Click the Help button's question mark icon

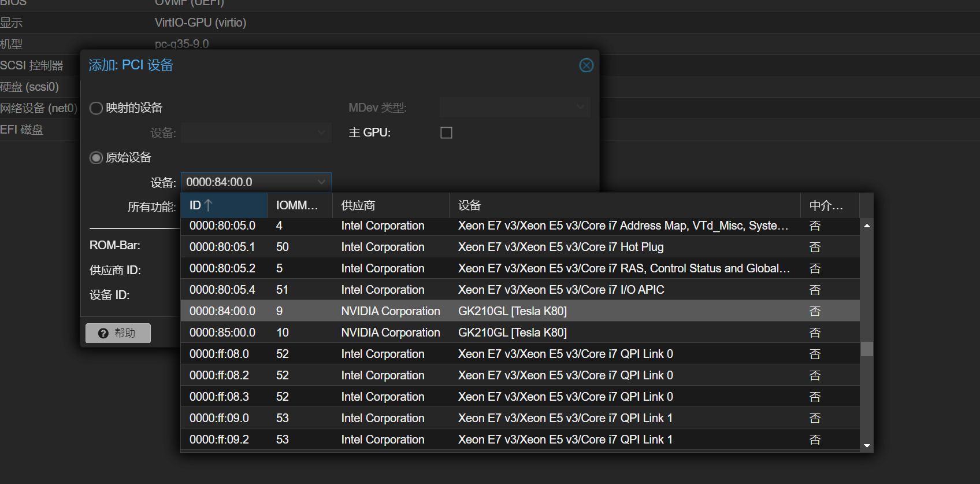point(103,333)
